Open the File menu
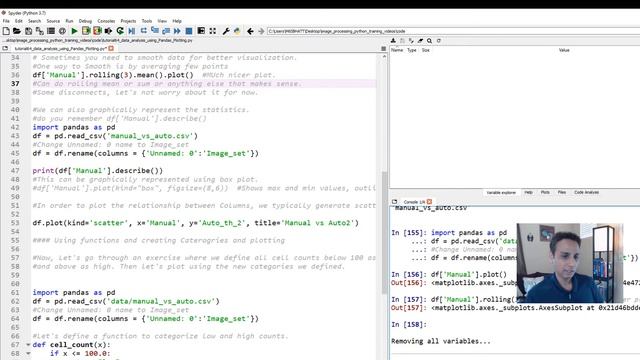This screenshot has height=360, width=640. [6, 21]
